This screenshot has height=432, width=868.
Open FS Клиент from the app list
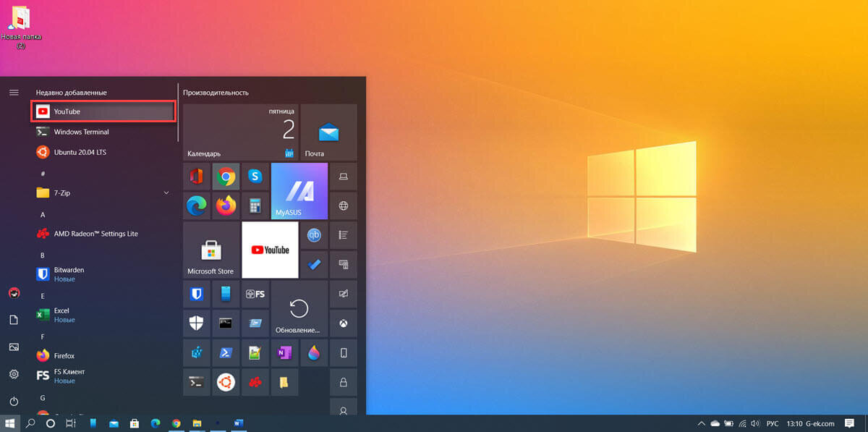point(104,376)
